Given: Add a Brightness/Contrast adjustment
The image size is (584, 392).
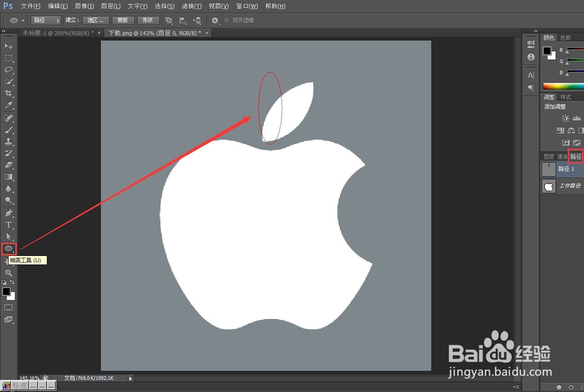Looking at the screenshot, I should (565, 118).
